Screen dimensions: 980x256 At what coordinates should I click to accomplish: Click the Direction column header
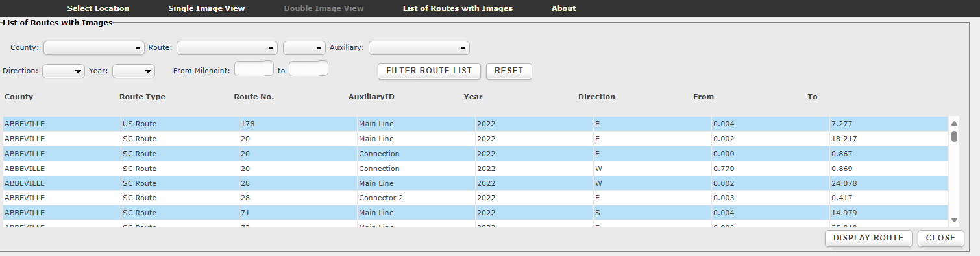point(596,97)
